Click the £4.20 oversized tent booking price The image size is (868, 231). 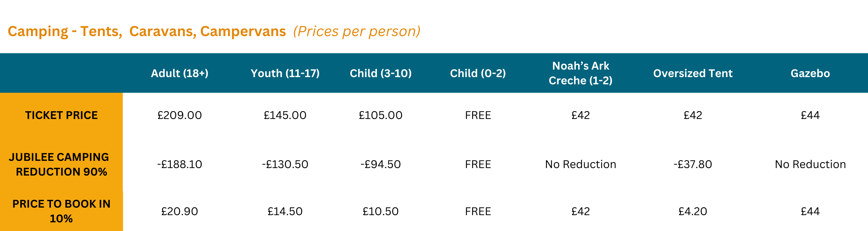(693, 211)
